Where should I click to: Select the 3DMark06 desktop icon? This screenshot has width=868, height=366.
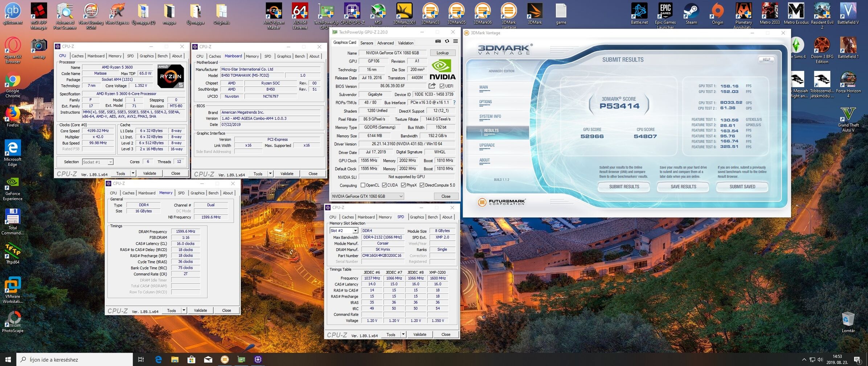(483, 14)
